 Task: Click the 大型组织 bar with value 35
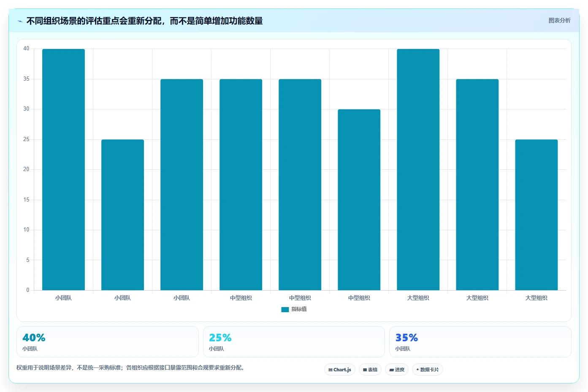coord(477,185)
